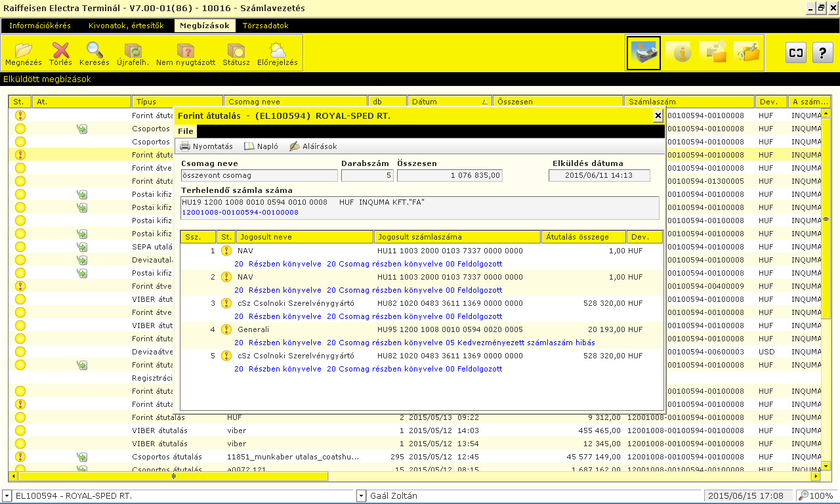Viewport: 840px width, 504px height.
Task: Sort by the Dátum column header
Action: [x=450, y=102]
